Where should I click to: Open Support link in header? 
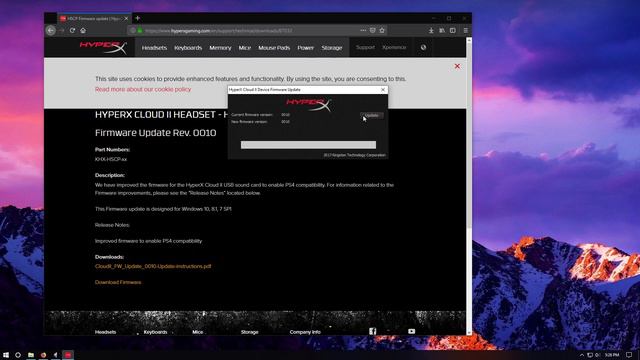pos(365,47)
